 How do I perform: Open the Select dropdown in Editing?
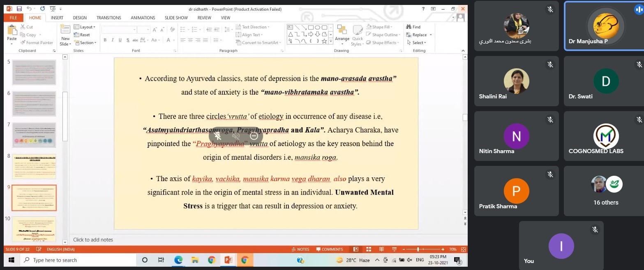[416, 43]
